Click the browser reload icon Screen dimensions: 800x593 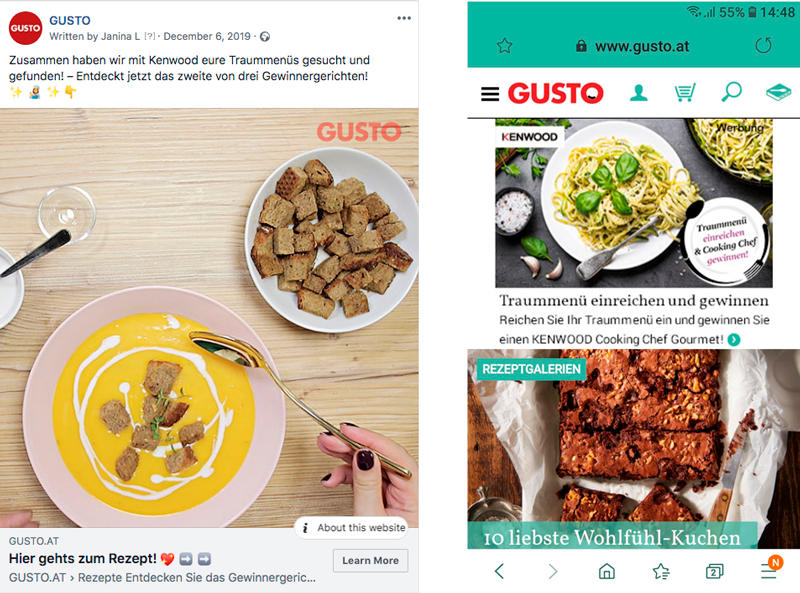(x=763, y=46)
